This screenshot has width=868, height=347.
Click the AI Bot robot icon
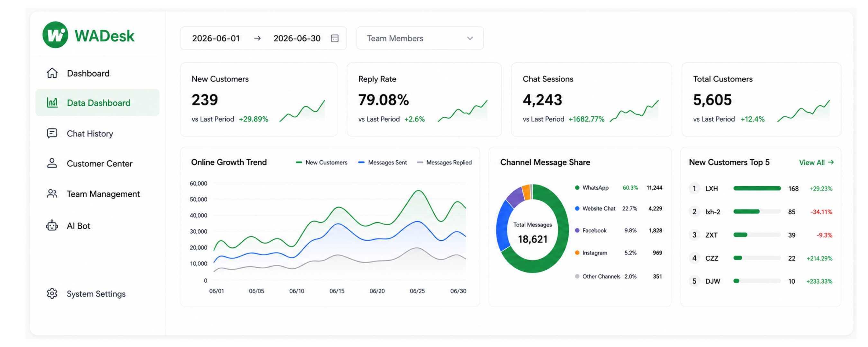[52, 225]
